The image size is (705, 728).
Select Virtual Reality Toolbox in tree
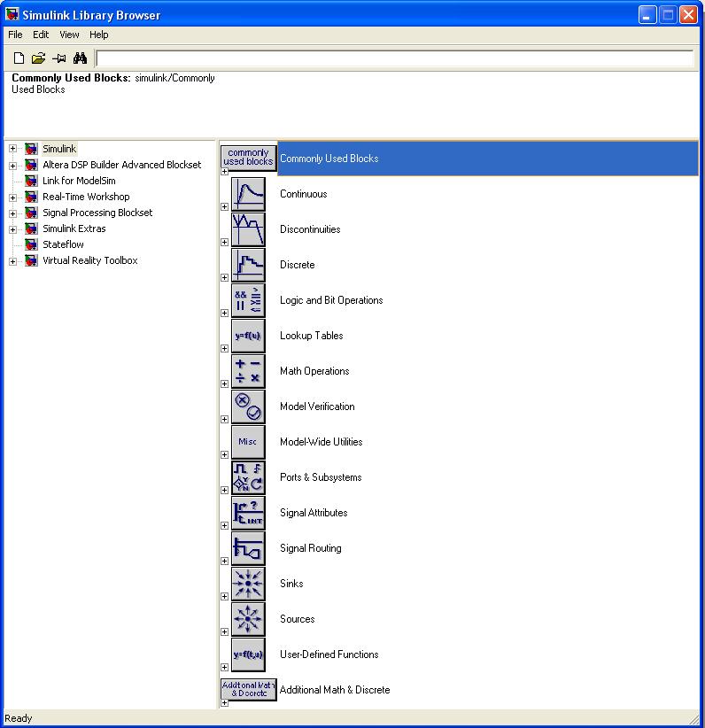click(90, 260)
